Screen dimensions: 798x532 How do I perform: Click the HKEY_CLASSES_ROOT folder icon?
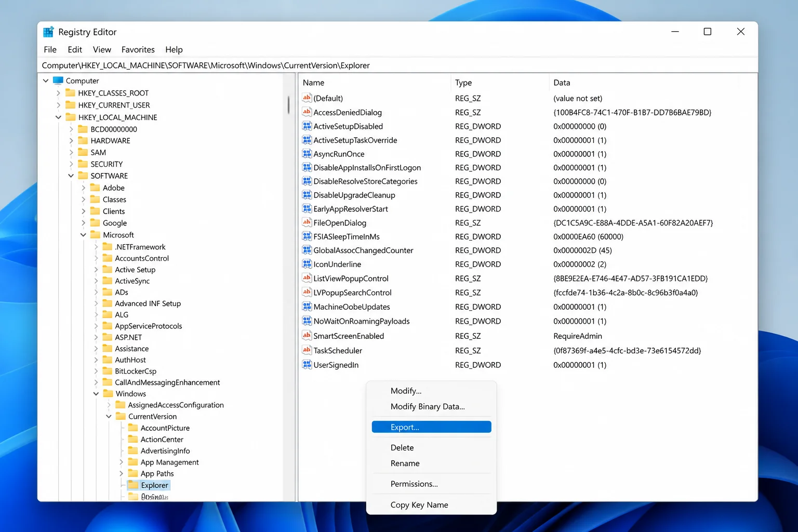pos(70,93)
